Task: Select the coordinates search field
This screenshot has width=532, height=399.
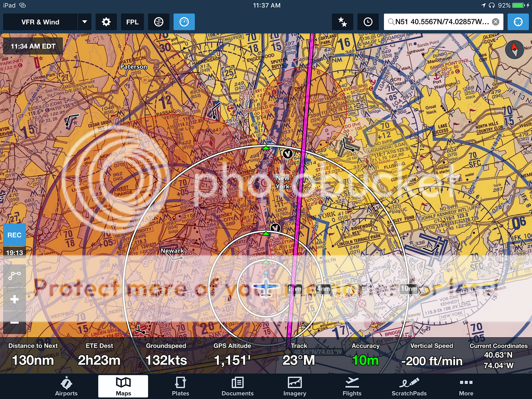Action: point(443,22)
